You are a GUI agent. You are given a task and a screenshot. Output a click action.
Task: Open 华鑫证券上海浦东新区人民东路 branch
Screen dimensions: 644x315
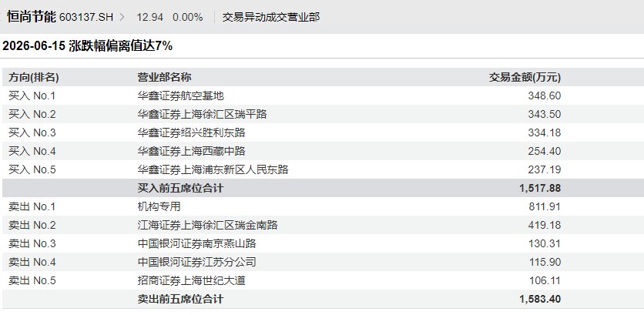coord(213,169)
